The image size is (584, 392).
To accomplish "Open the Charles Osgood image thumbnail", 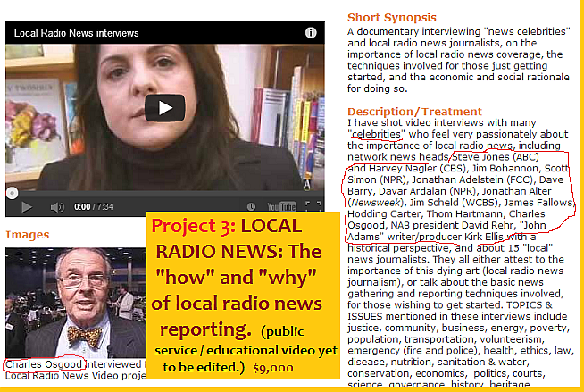I will (x=76, y=303).
